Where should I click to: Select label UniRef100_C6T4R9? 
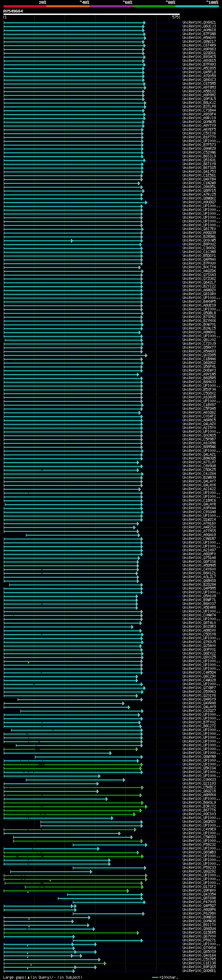coord(199,45)
